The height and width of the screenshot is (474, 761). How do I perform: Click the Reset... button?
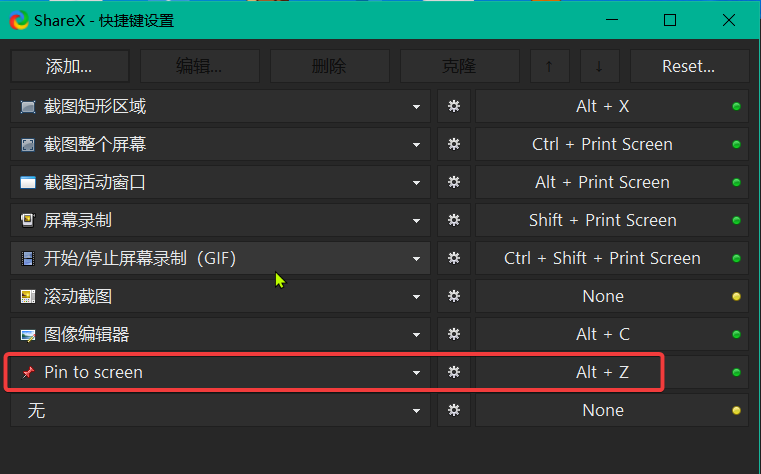point(689,66)
